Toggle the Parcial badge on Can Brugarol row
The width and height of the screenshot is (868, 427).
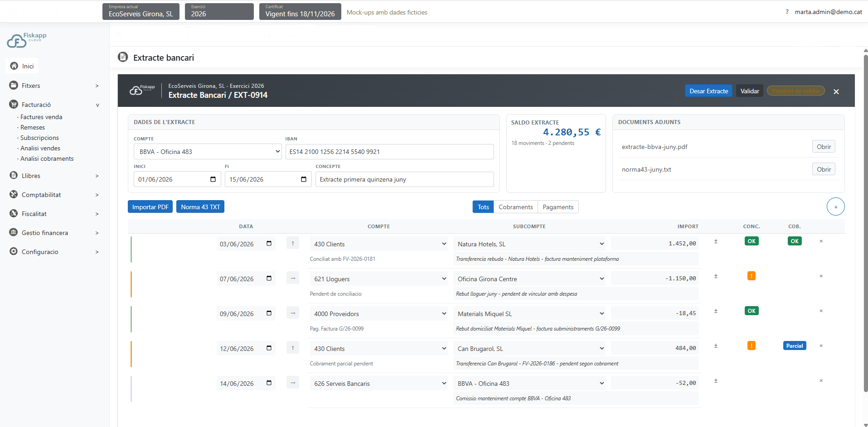click(795, 345)
